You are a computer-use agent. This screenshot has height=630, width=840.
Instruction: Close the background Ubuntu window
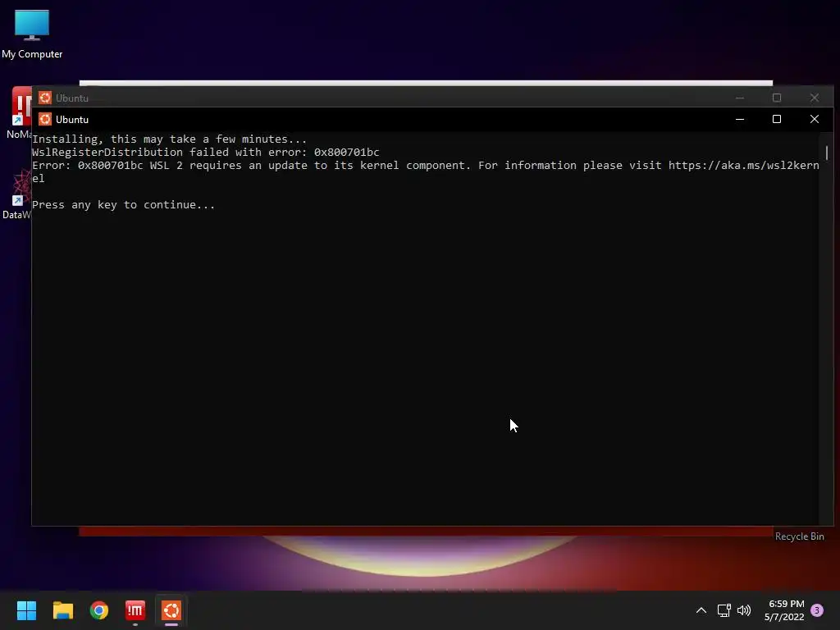[815, 98]
